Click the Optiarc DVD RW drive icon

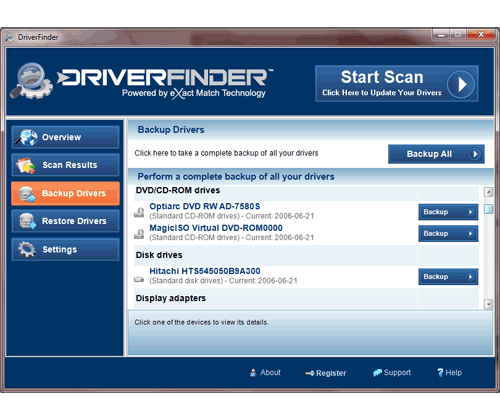(139, 212)
